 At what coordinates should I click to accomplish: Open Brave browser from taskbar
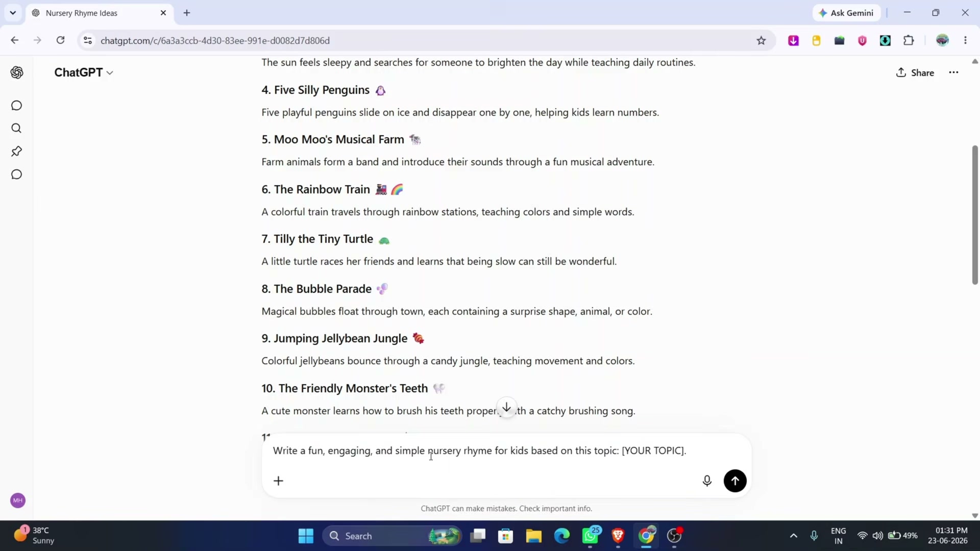coord(618,536)
